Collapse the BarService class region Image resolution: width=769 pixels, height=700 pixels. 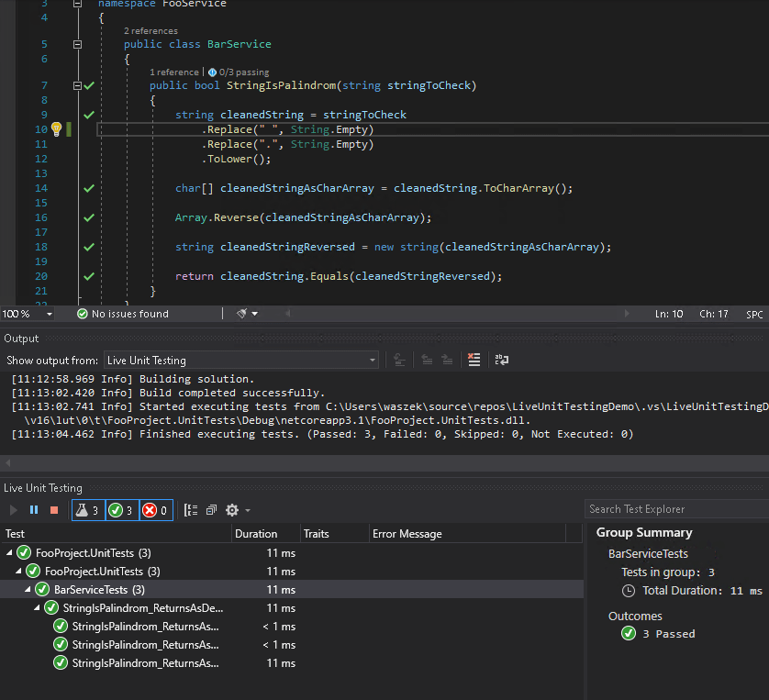click(77, 43)
